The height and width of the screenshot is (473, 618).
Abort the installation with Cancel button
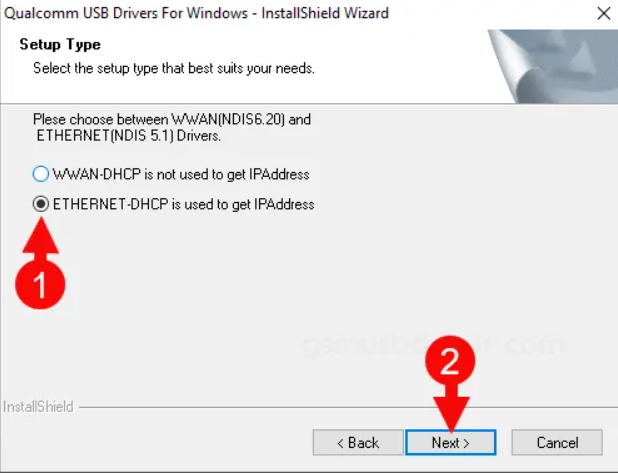tap(557, 442)
